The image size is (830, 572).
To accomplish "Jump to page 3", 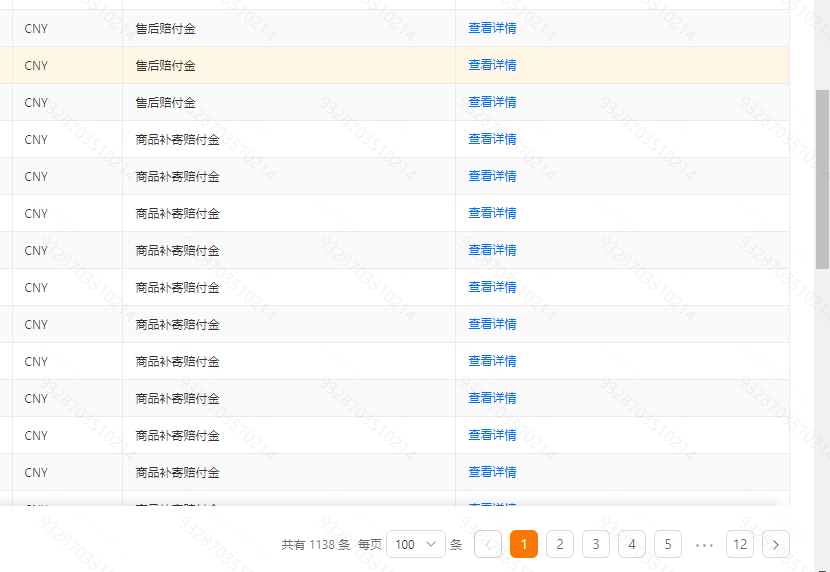I will tap(596, 544).
